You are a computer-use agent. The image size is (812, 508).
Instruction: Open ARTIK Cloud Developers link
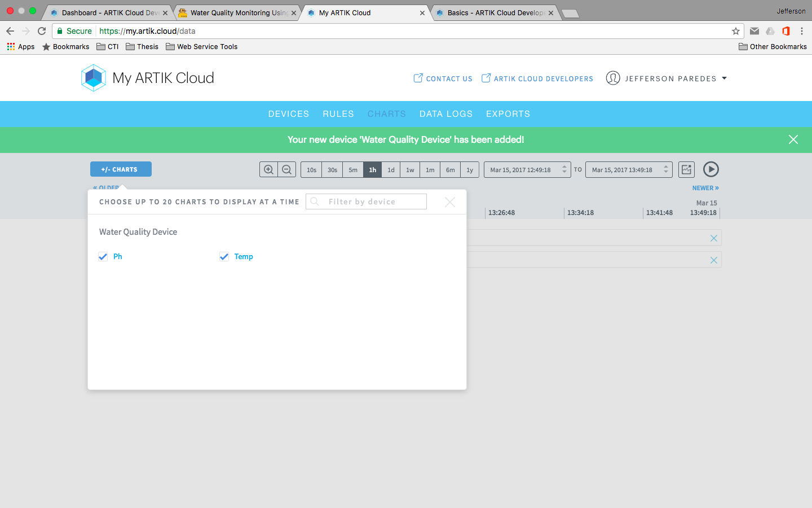tap(537, 78)
